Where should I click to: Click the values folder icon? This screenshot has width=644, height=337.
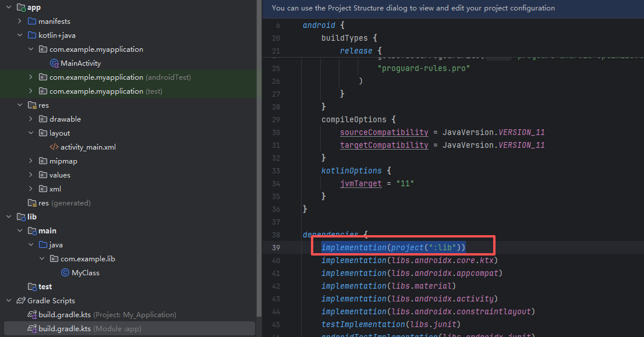click(x=43, y=175)
